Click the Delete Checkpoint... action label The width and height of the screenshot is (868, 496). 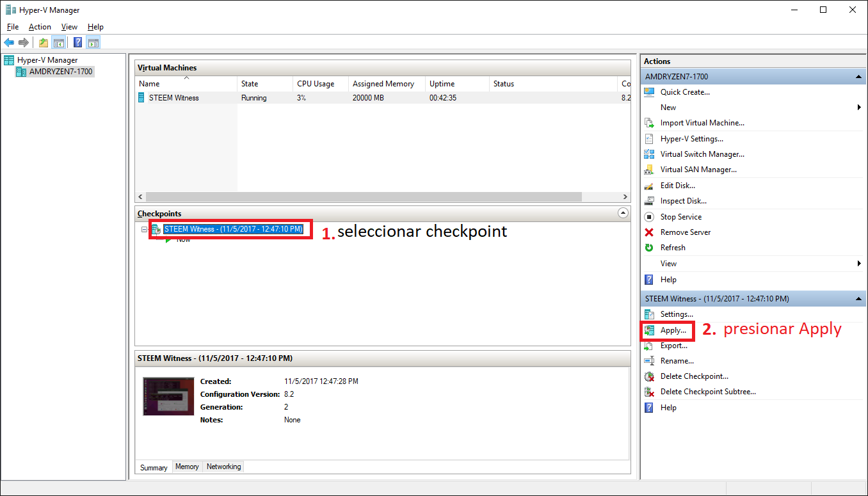[695, 376]
